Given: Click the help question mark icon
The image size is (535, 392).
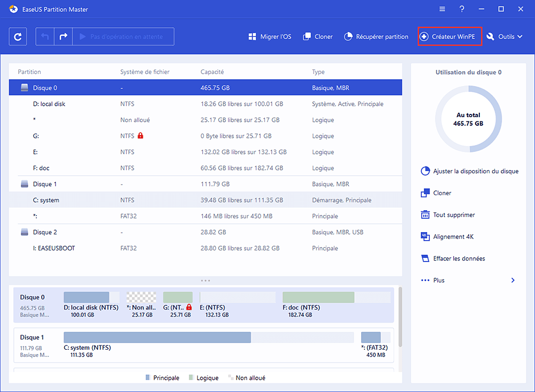Looking at the screenshot, I should tap(462, 9).
